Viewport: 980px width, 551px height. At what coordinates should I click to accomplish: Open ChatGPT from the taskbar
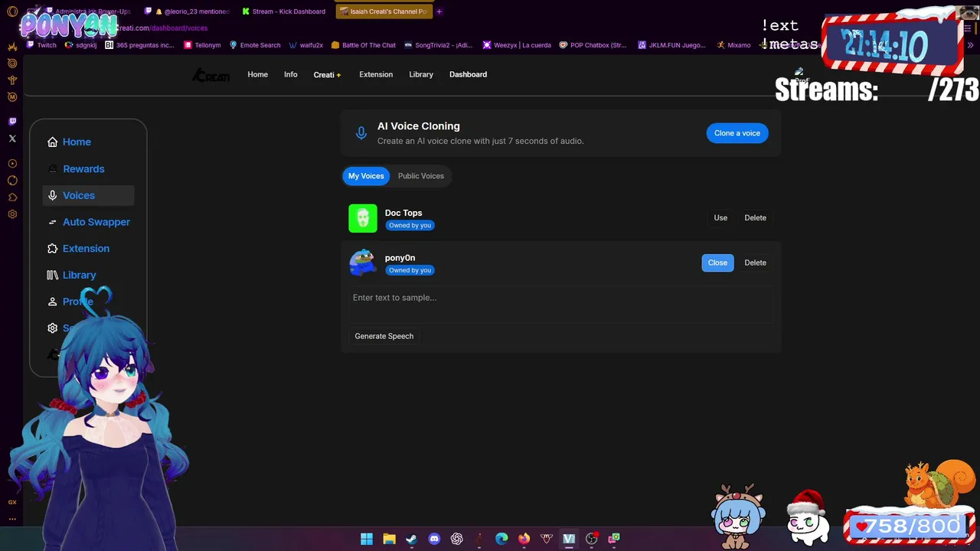tap(457, 539)
